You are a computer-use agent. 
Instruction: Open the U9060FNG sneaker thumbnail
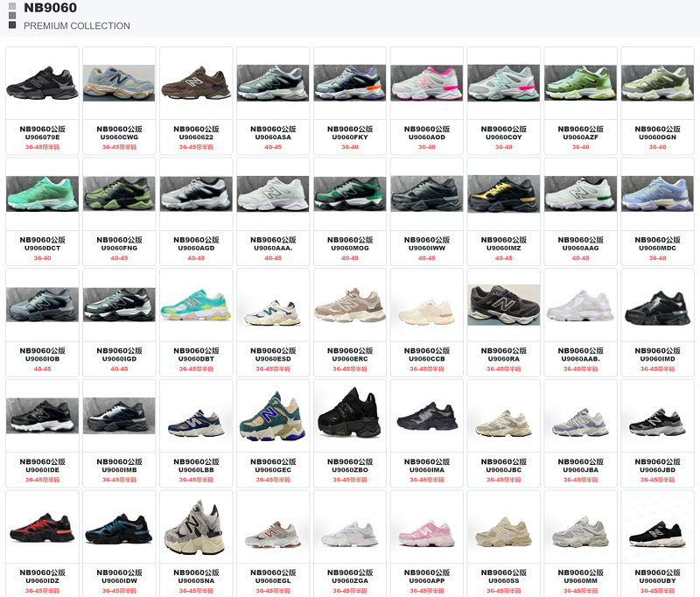(119, 193)
